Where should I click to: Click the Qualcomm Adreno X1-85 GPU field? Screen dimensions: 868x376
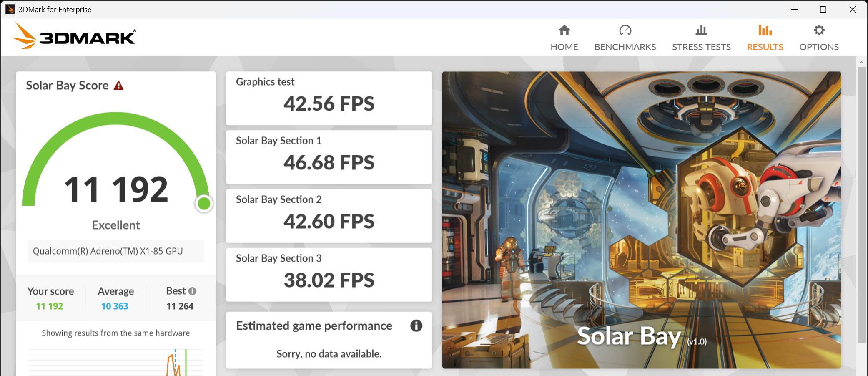pos(116,251)
